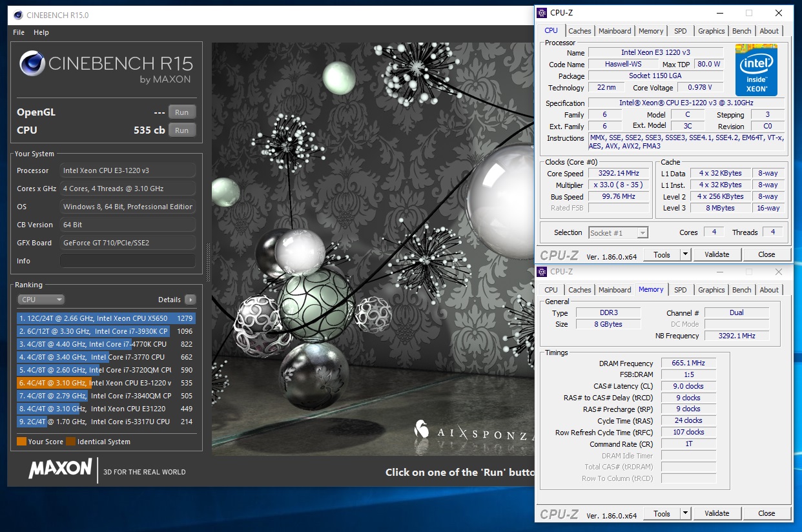Click NB Frequency value 3292.1 MHz
The width and height of the screenshot is (802, 532).
736,336
